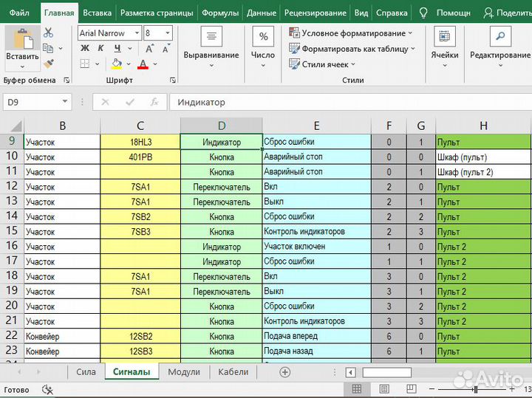Click the Помощн lightbulb icon
532x398 pixels.
423,13
